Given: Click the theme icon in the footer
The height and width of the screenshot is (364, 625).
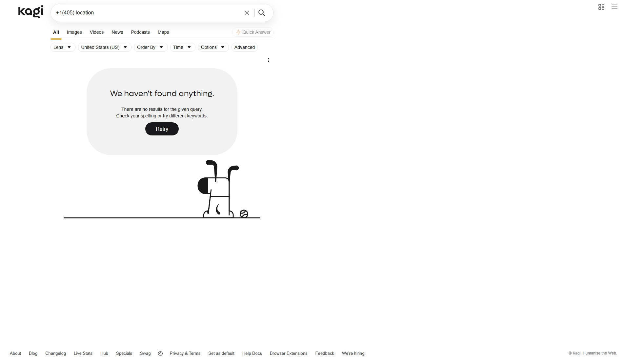Looking at the screenshot, I should (160, 354).
